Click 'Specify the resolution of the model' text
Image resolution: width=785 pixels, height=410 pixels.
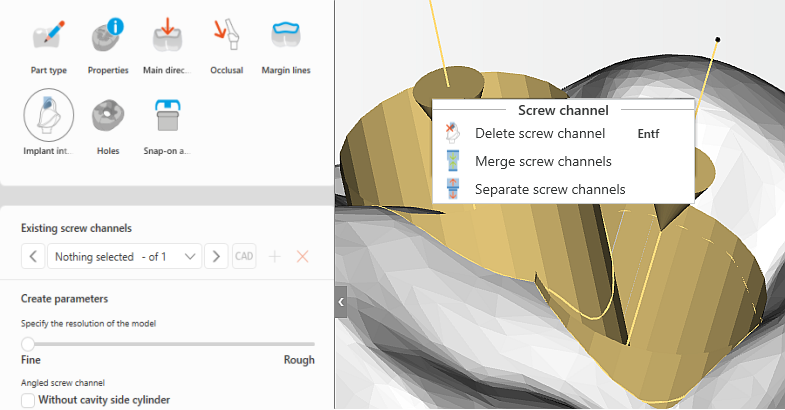click(89, 323)
